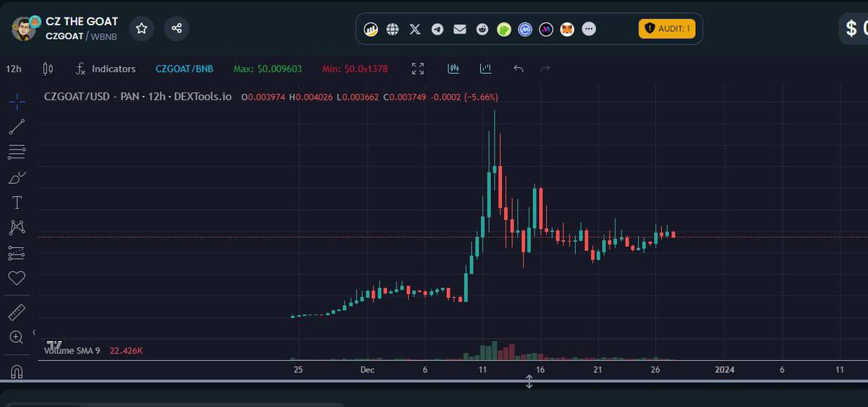The height and width of the screenshot is (407, 868).
Task: Select the ruler measure tool
Action: click(x=17, y=312)
